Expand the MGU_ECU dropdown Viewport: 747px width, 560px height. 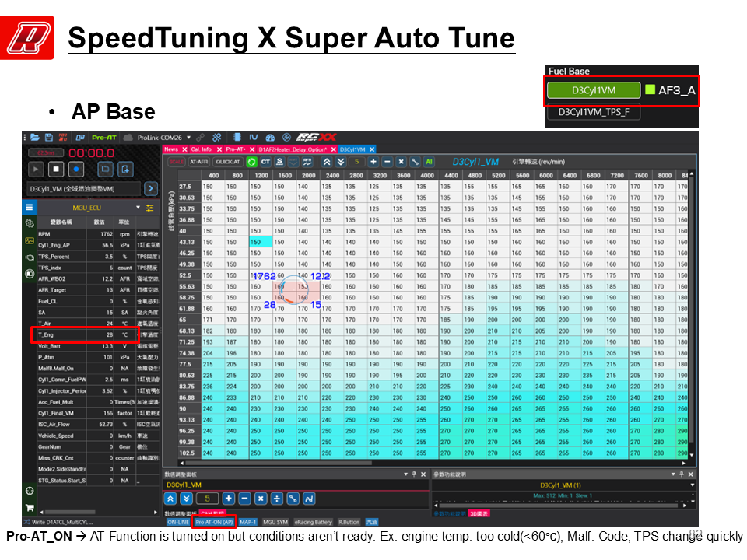coord(139,208)
